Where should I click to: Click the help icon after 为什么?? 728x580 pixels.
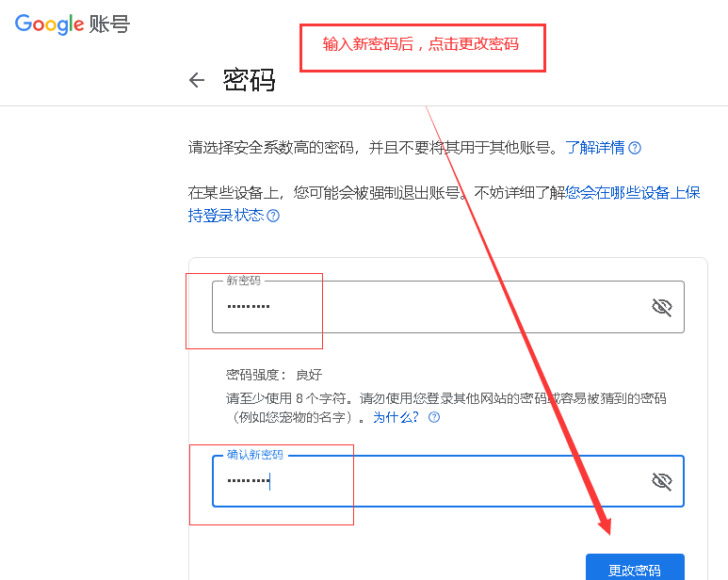point(434,417)
